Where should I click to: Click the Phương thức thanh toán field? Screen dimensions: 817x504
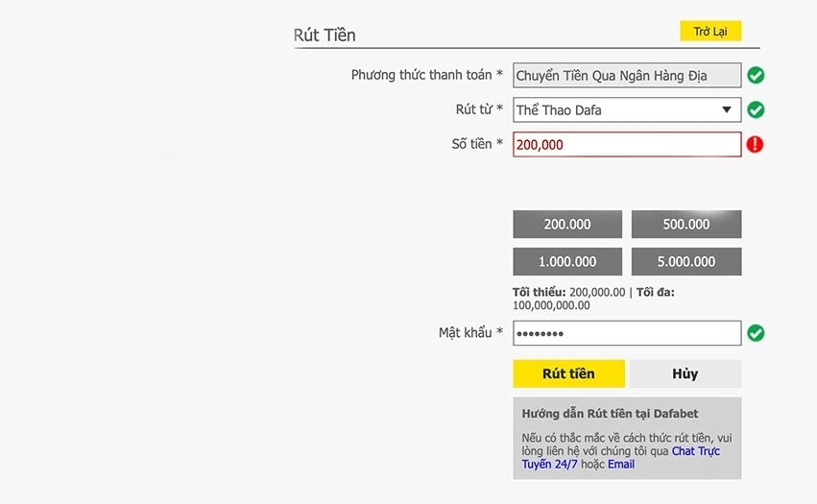coord(627,76)
